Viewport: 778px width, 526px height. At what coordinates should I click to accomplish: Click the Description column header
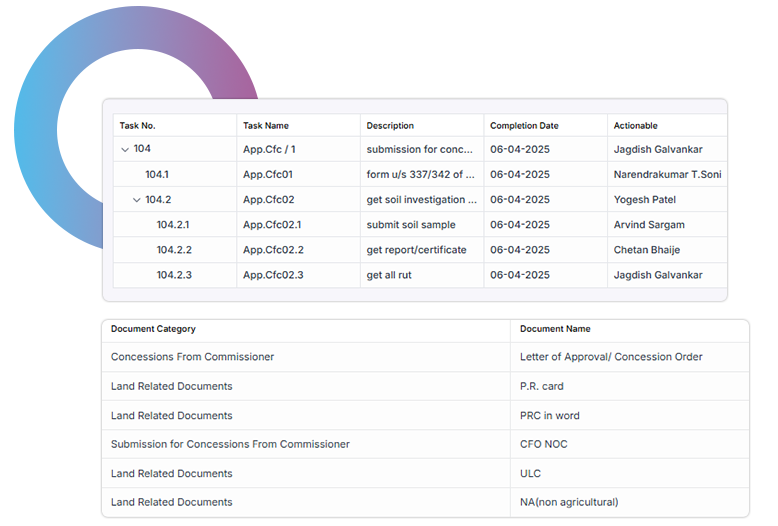[390, 126]
